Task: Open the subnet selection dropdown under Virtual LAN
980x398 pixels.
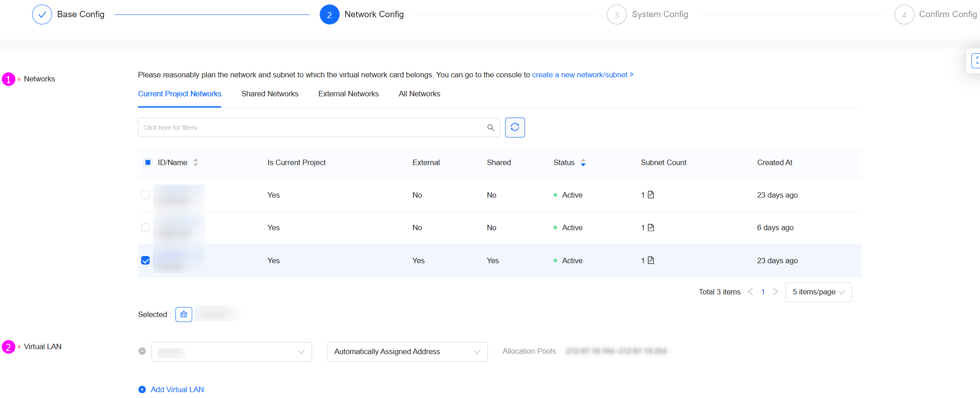Action: (232, 352)
